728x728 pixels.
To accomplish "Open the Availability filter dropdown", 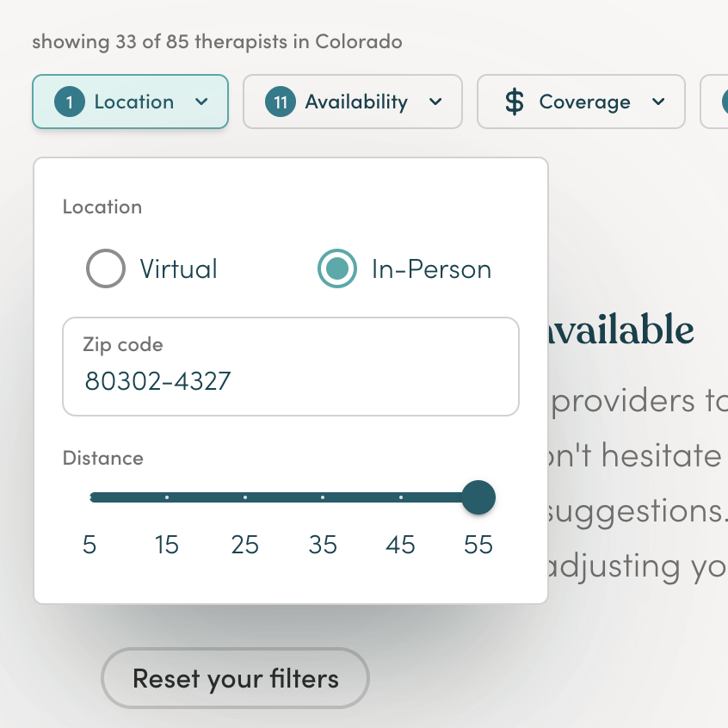I will 353,102.
